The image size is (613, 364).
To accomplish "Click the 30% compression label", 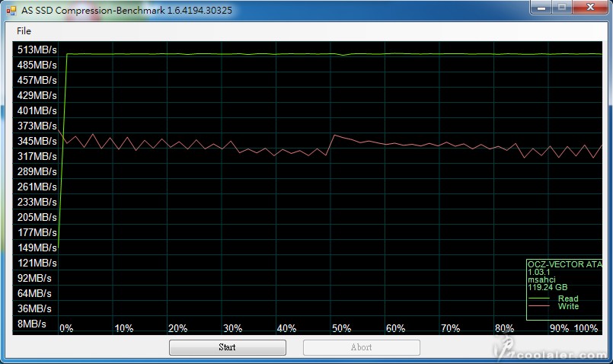I will click(x=232, y=328).
